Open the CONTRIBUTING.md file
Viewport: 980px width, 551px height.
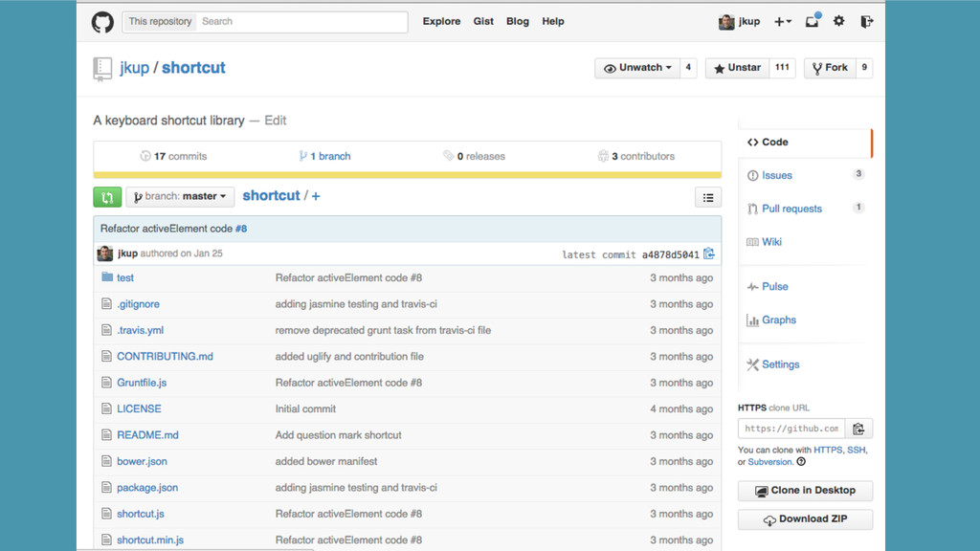pos(165,356)
